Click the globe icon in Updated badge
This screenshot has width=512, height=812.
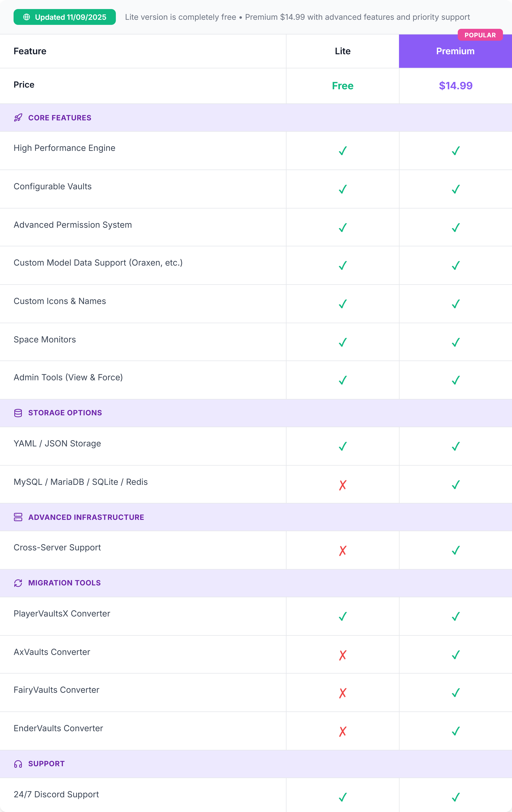[x=27, y=17]
